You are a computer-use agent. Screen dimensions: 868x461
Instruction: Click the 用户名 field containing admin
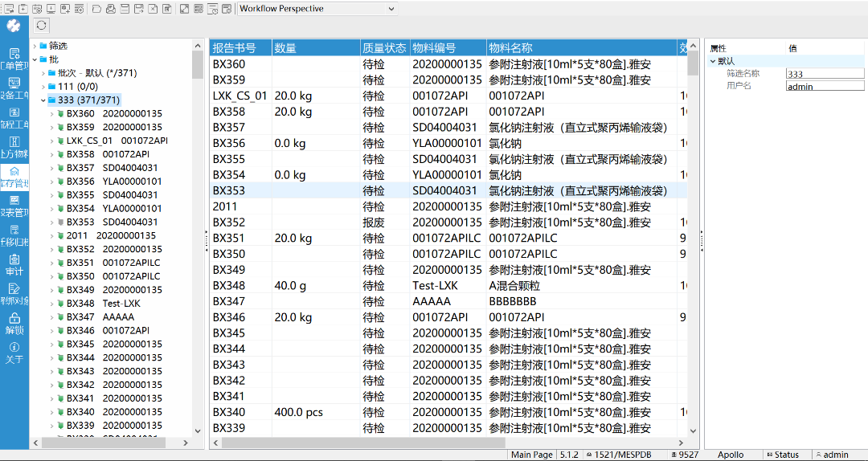[825, 86]
